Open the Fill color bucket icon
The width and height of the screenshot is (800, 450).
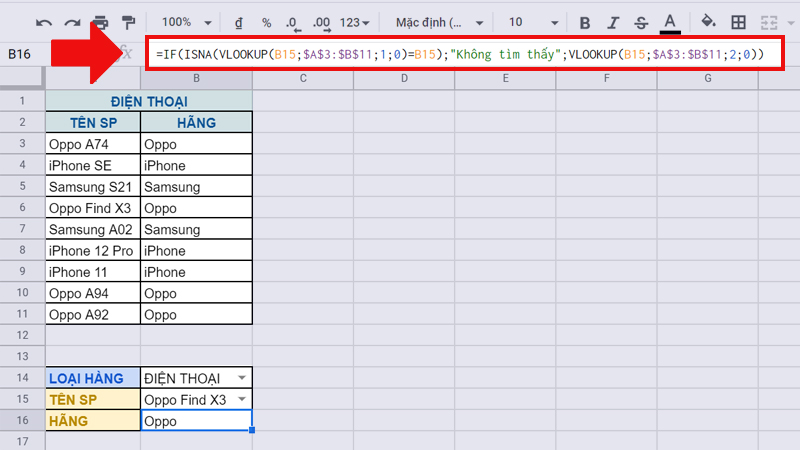708,22
